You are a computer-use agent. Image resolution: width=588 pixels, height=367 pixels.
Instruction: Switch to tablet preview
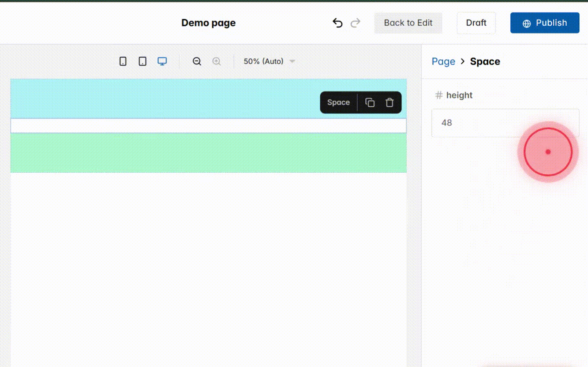[142, 61]
